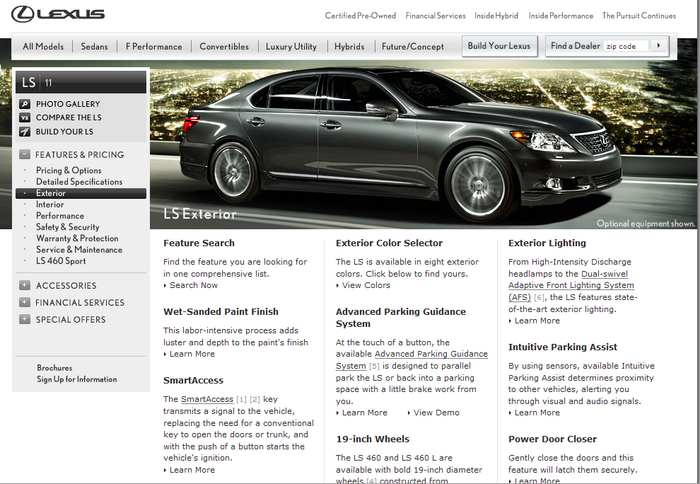The height and width of the screenshot is (484, 700).
Task: Open Photo Gallery in the sidebar
Action: point(68,104)
